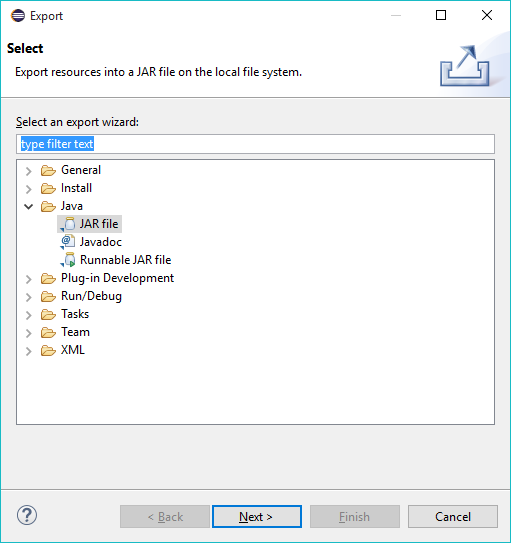The height and width of the screenshot is (543, 511).
Task: Expand the Install category
Action: pos(29,189)
